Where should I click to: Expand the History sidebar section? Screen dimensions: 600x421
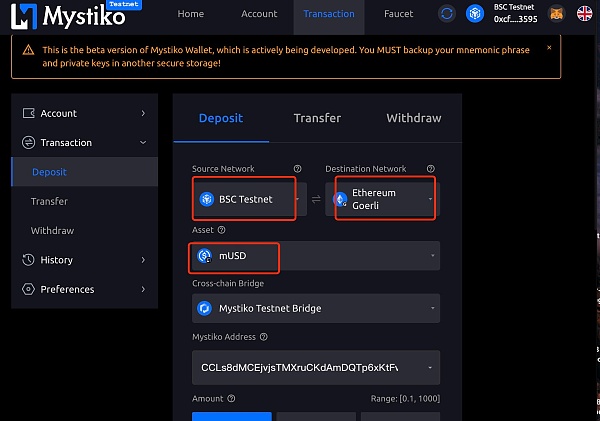click(x=85, y=260)
